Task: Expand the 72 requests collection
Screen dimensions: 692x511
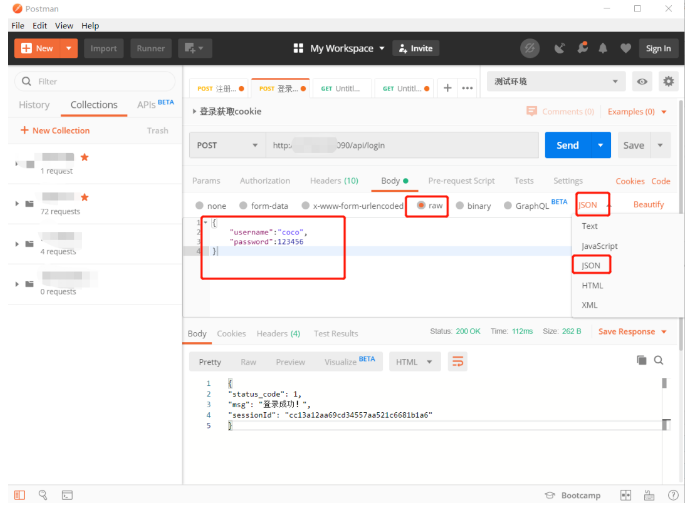Action: tap(17, 203)
